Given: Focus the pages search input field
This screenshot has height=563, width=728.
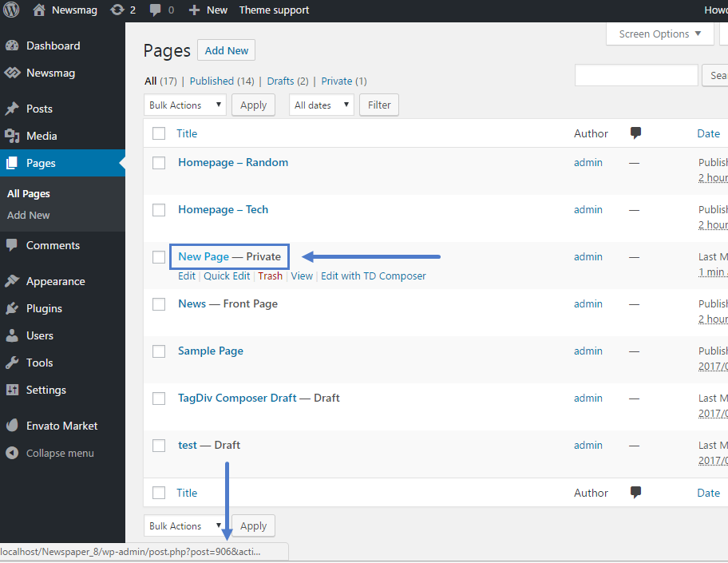Looking at the screenshot, I should click(636, 75).
